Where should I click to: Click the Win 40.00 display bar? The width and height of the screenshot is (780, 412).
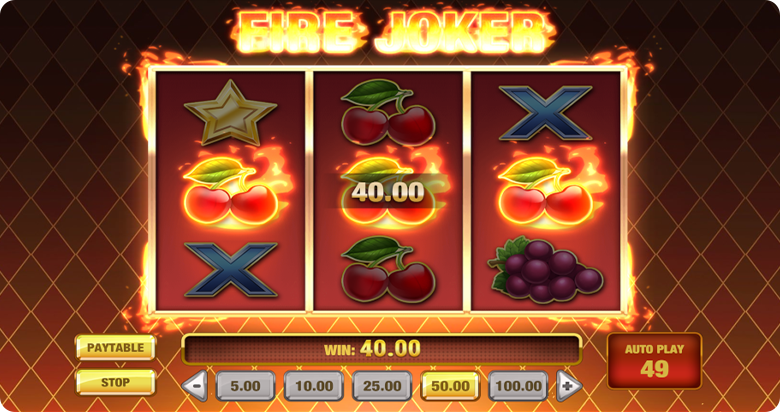click(382, 349)
